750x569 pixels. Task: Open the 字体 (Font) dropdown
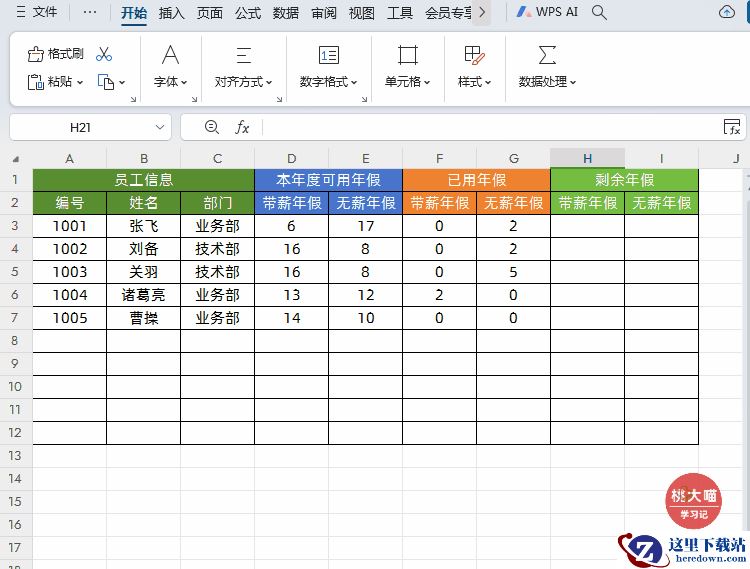(x=171, y=82)
